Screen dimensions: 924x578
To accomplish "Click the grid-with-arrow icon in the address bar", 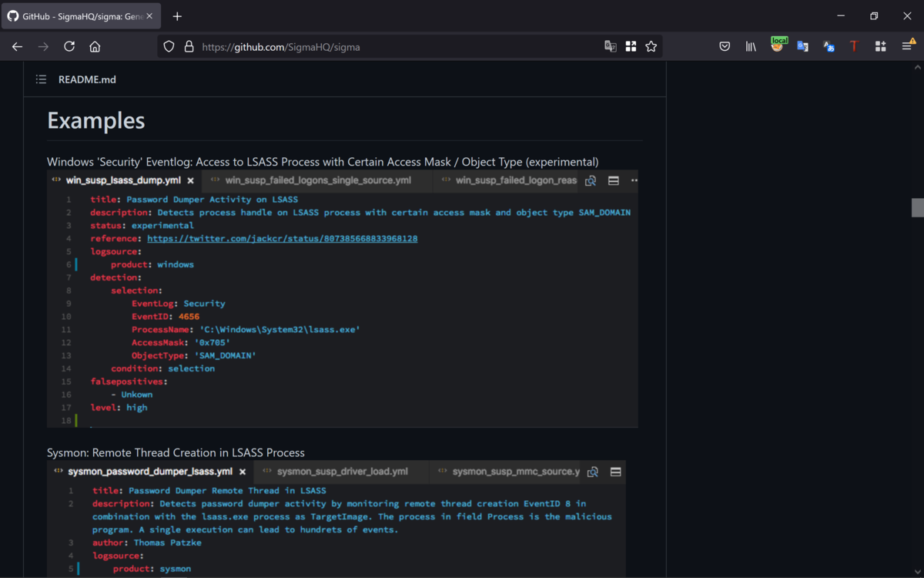I will pos(631,46).
